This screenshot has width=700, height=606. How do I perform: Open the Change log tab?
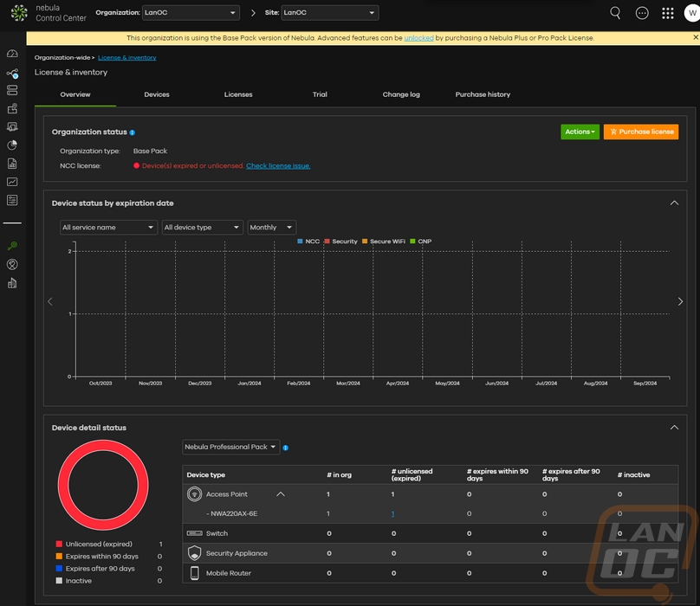click(x=401, y=94)
